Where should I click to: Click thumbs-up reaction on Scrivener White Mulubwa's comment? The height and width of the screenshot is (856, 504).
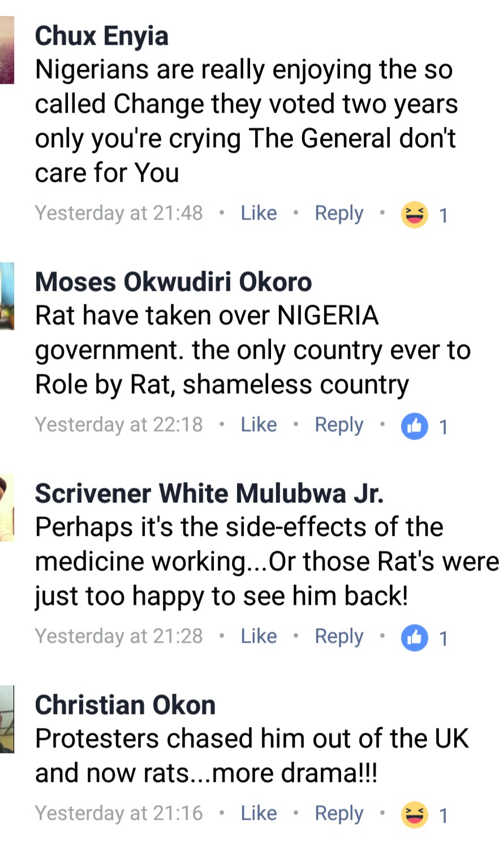pyautogui.click(x=414, y=638)
